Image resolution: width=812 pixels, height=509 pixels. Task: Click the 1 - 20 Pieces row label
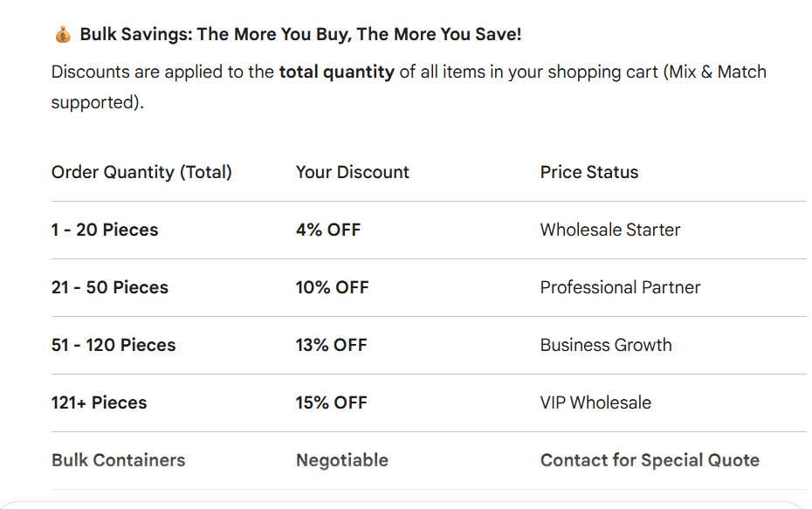pyautogui.click(x=105, y=230)
